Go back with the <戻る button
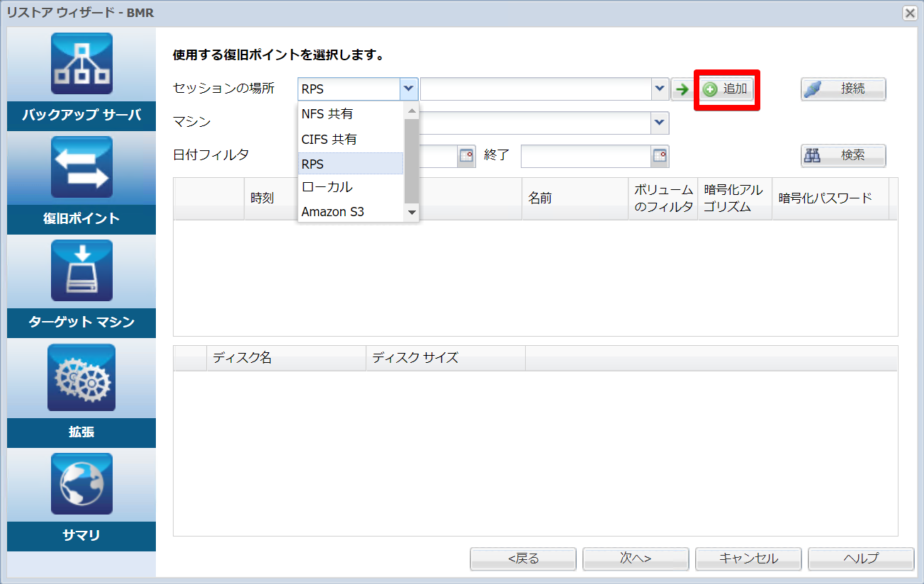 [x=523, y=558]
